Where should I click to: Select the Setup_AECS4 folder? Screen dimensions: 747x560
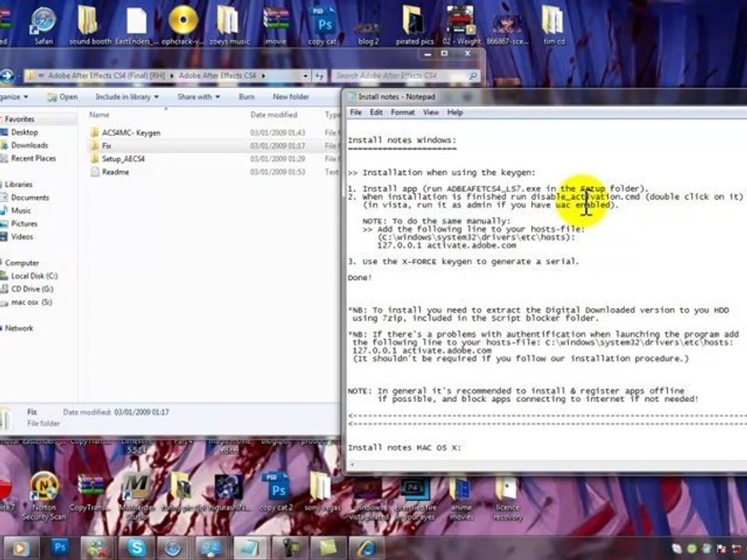[x=123, y=159]
